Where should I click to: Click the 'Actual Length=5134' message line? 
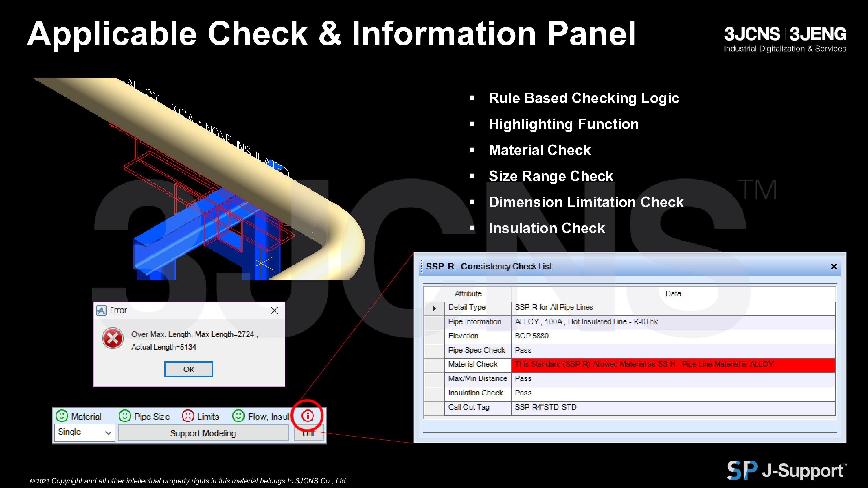pos(164,347)
